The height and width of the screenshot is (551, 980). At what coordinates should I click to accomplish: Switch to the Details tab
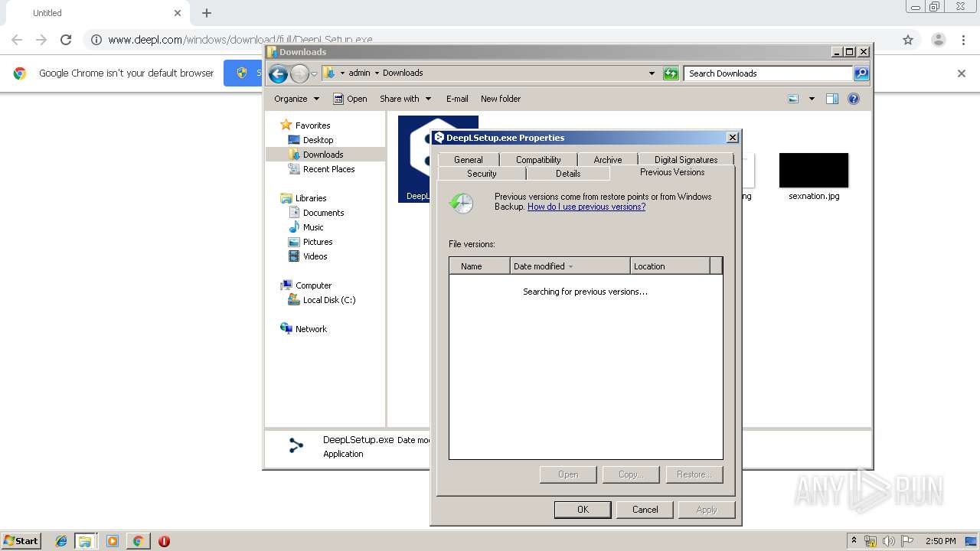[568, 174]
